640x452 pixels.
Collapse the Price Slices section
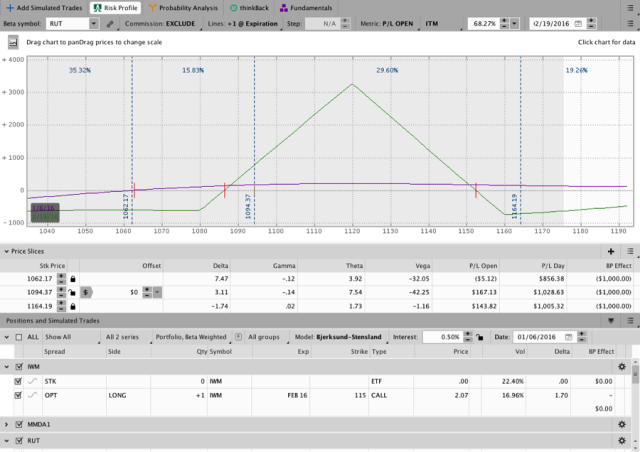6,251
